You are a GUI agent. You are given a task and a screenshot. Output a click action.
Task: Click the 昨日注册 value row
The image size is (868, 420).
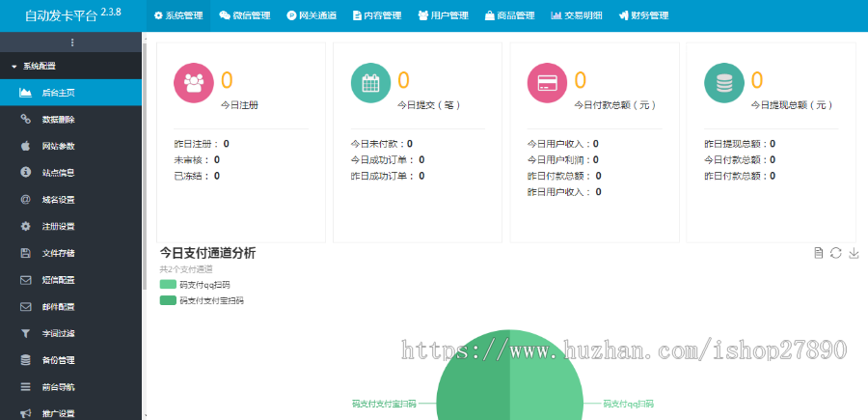[202, 144]
